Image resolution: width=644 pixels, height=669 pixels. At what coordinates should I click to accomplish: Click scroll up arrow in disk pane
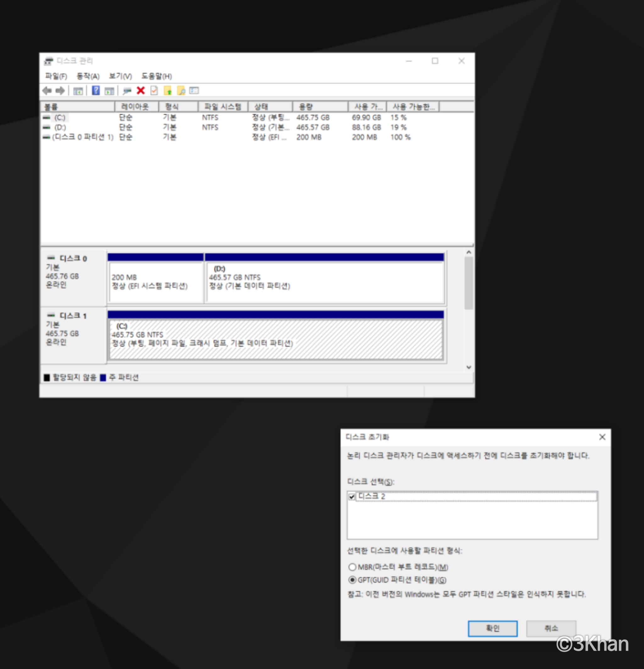click(x=469, y=252)
